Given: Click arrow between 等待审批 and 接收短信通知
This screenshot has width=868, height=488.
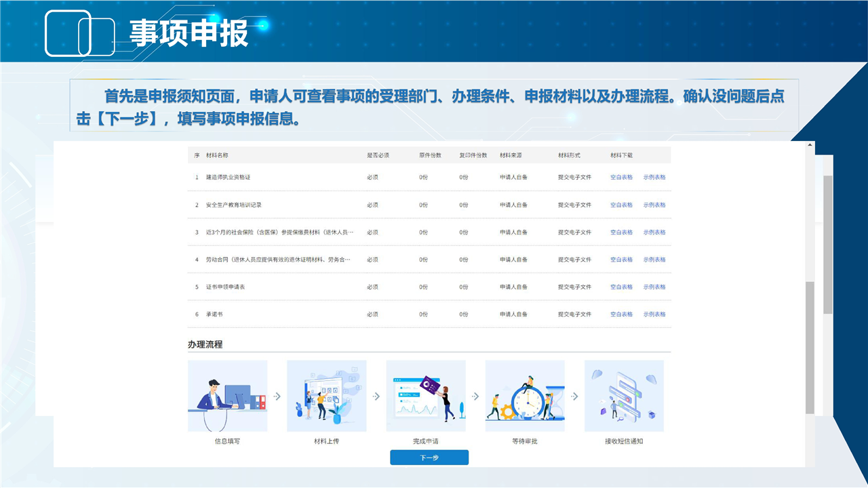Looking at the screenshot, I should point(574,396).
